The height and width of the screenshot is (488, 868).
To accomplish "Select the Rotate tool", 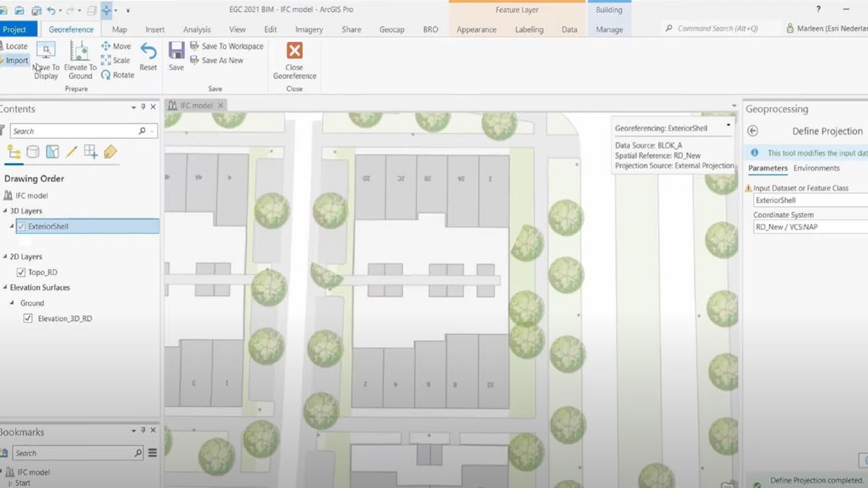I will click(x=118, y=75).
